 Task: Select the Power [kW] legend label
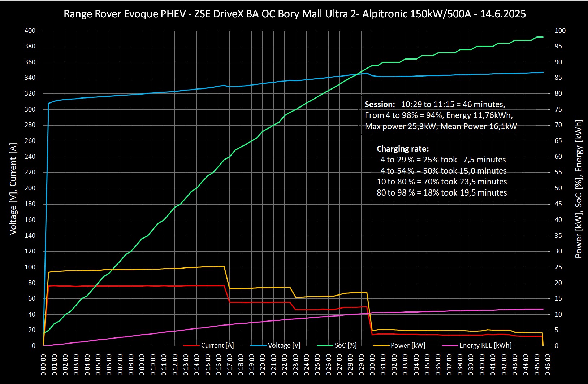[x=408, y=345]
